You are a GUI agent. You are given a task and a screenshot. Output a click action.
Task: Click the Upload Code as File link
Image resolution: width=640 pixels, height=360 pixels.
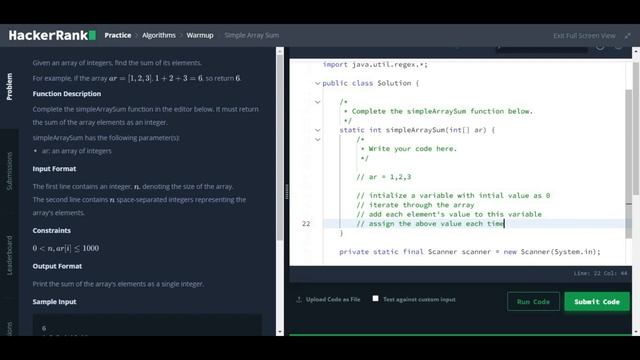[x=333, y=300]
